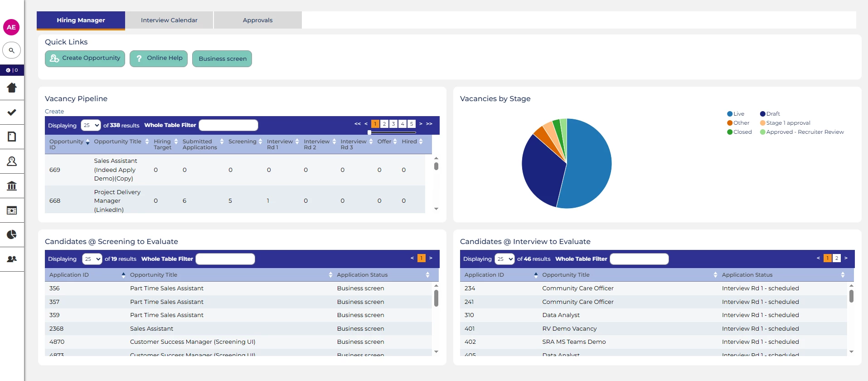Click the Create Opportunity button
The width and height of the screenshot is (868, 381).
pos(85,59)
